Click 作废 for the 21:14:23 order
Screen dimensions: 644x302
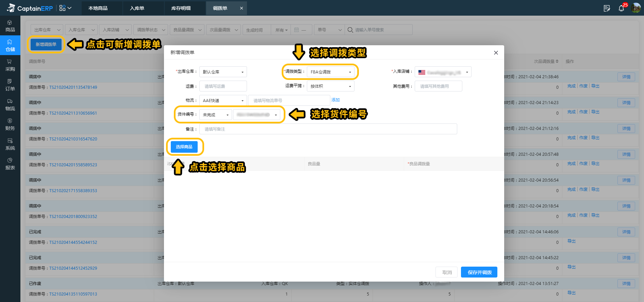(x=583, y=112)
